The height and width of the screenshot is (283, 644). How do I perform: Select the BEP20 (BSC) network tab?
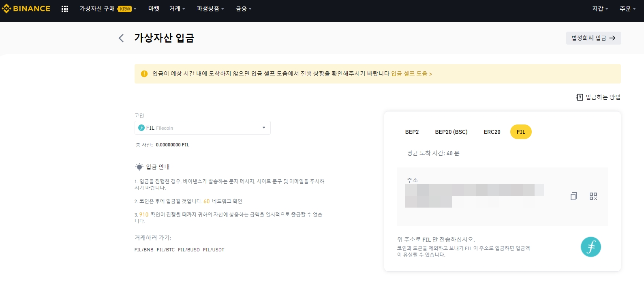451,132
